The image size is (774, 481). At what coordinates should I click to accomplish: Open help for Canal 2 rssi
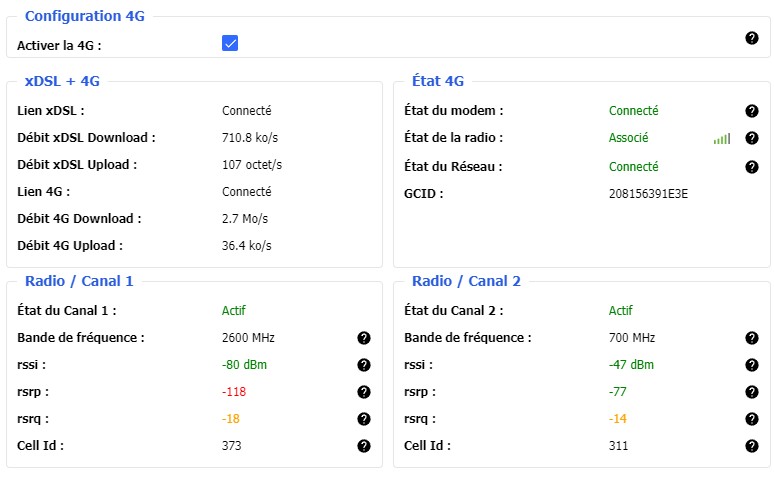[752, 365]
